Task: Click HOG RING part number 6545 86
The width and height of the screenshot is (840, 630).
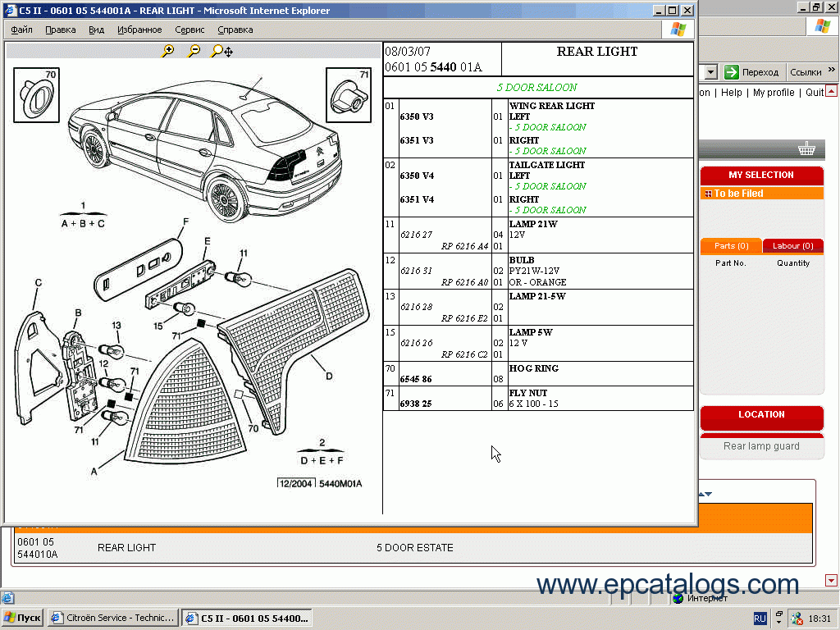Action: (x=416, y=379)
